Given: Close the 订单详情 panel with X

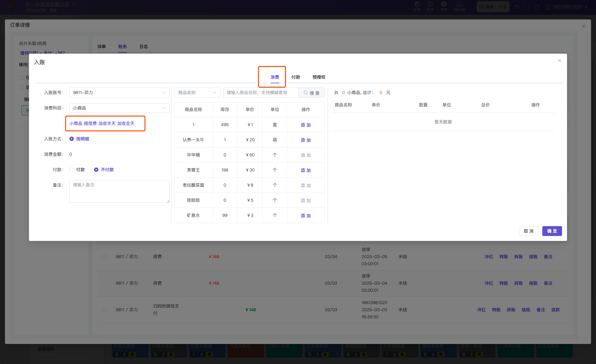Looking at the screenshot, I should click(x=584, y=26).
